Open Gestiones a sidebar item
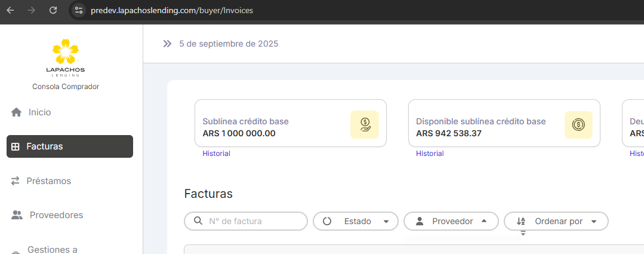The image size is (644, 254). pyautogui.click(x=53, y=249)
